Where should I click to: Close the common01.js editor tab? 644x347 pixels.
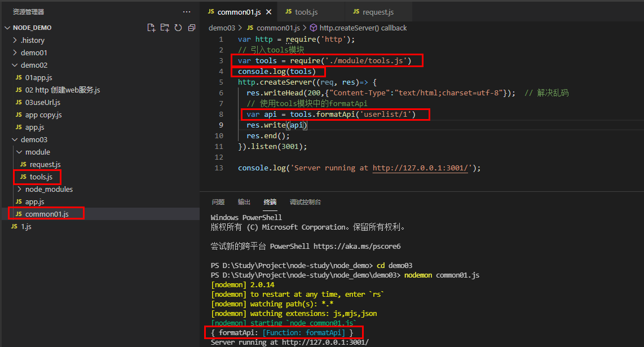268,12
